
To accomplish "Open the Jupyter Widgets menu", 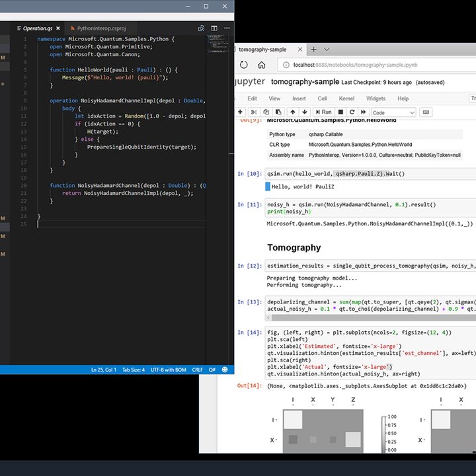I will [x=376, y=99].
